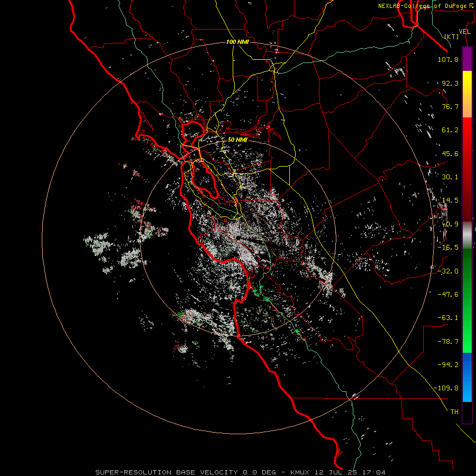
Task: Click the "TH" threshold label on legend
Action: point(454,412)
